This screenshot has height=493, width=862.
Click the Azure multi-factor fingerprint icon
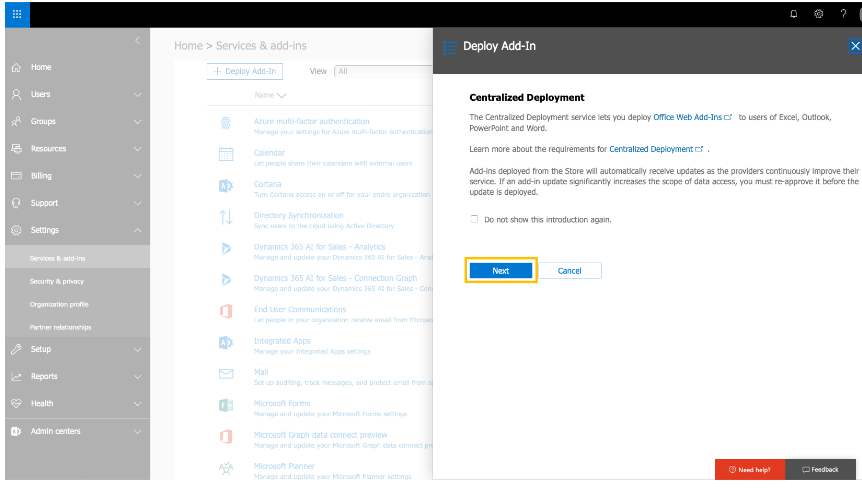(x=226, y=123)
